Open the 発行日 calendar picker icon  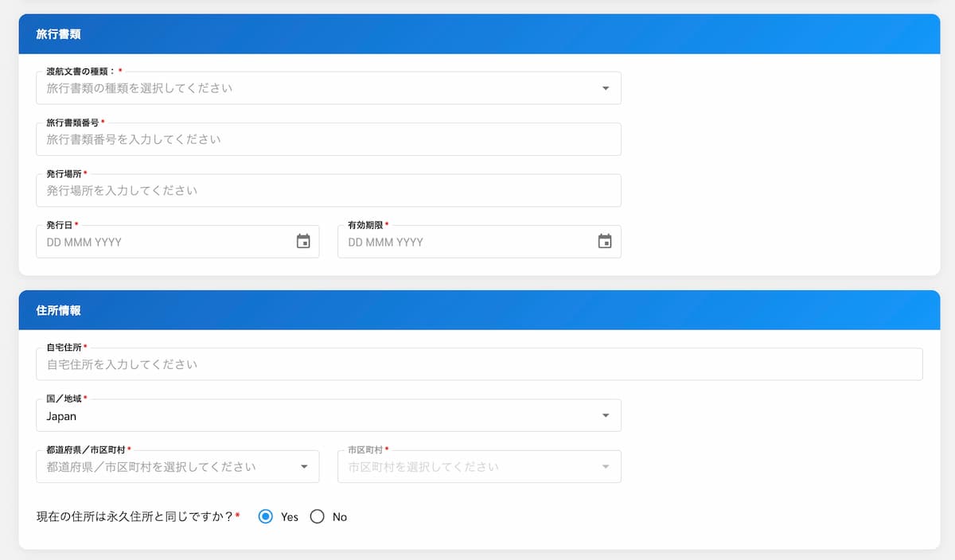pyautogui.click(x=303, y=242)
